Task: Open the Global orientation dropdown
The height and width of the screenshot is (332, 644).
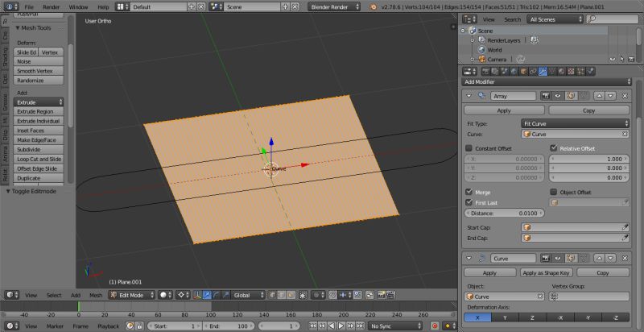Action: (249, 295)
